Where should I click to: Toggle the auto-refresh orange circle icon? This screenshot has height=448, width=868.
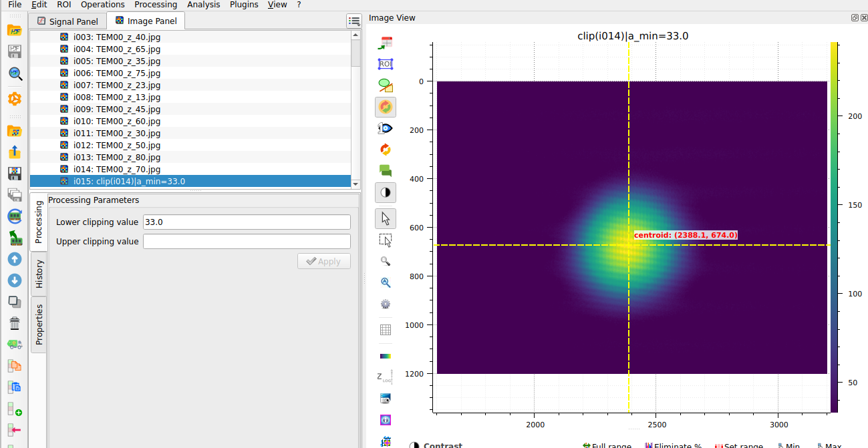tap(386, 107)
